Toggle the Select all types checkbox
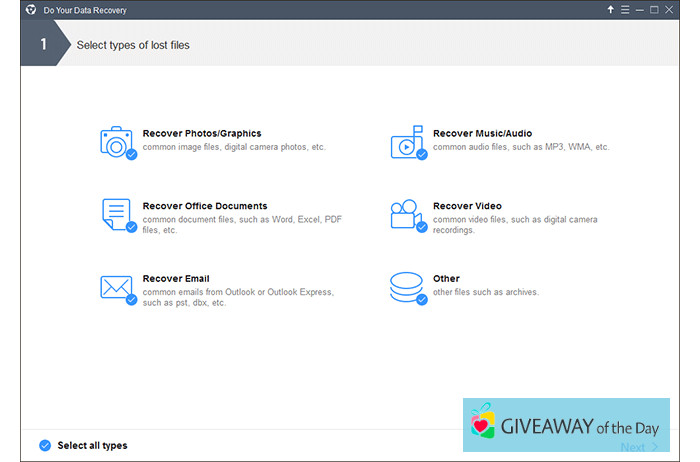This screenshot has width=700, height=462. tap(44, 445)
